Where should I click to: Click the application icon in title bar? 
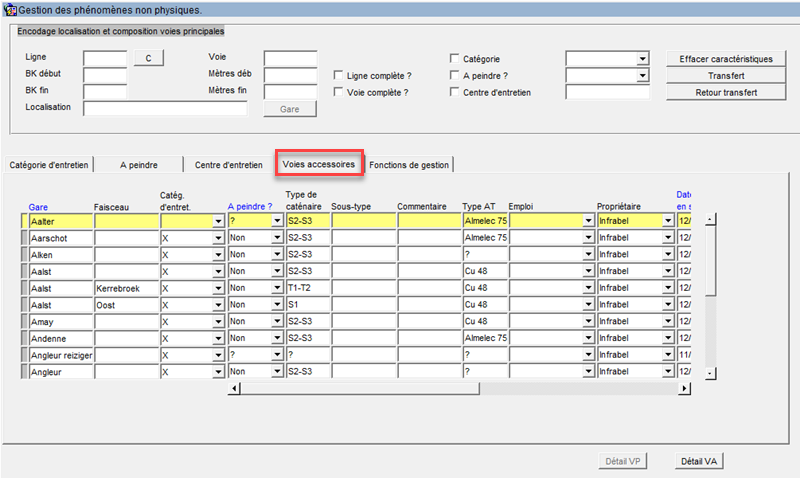(x=10, y=10)
